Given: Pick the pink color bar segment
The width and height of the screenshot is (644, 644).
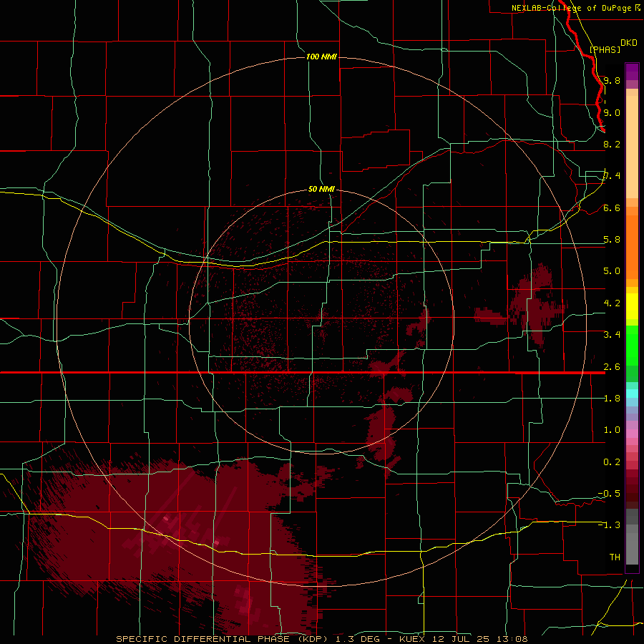Looking at the screenshot, I should [632, 434].
